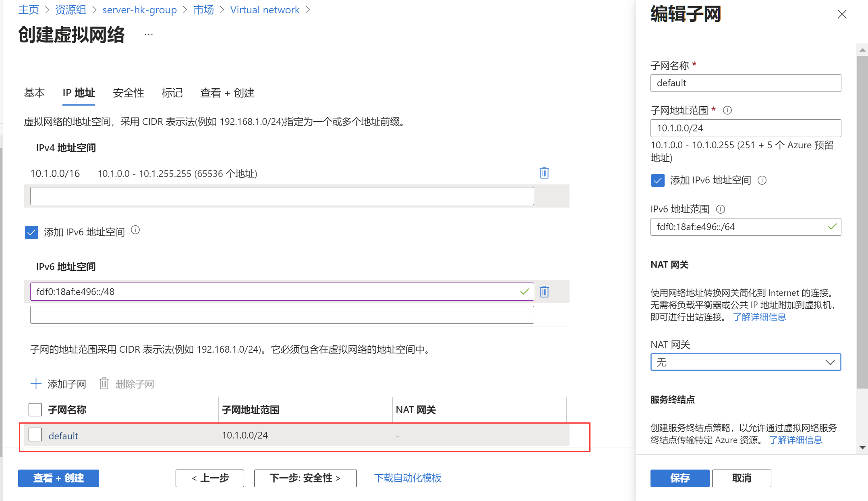Open 下载自动化模板 link
Screen dimensions: 868x501
point(408,478)
